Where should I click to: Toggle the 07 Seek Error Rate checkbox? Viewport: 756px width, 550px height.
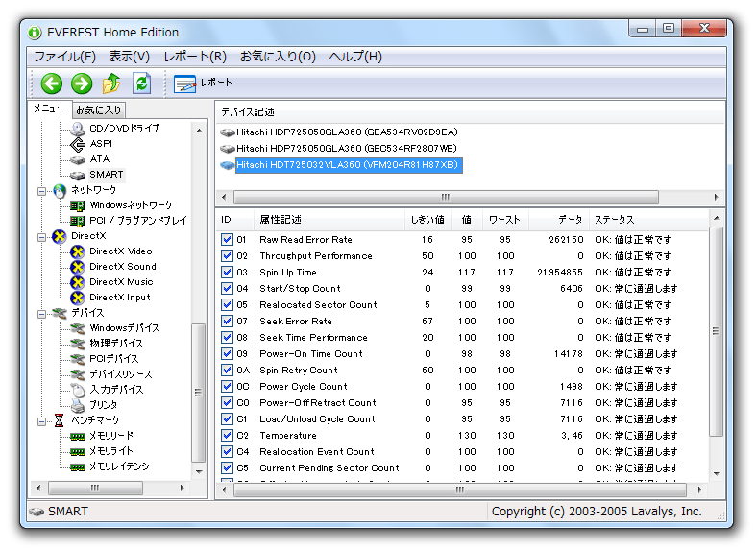click(227, 322)
